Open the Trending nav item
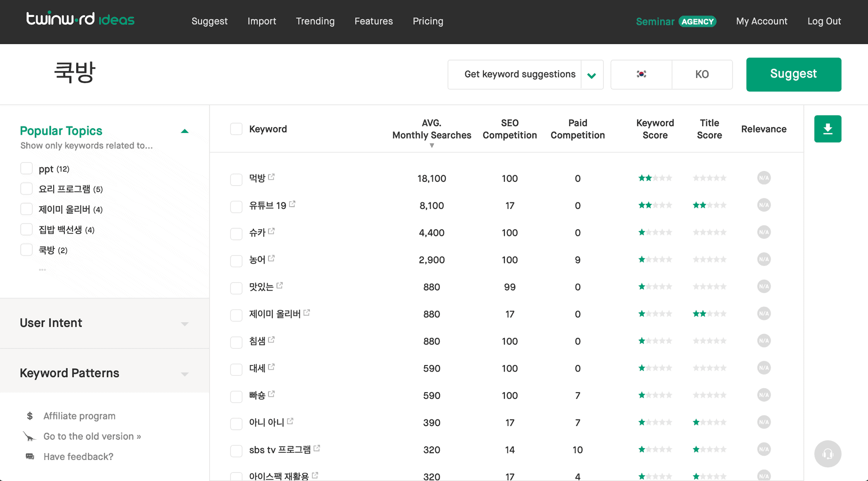Screen dimensions: 868x481 tap(315, 21)
